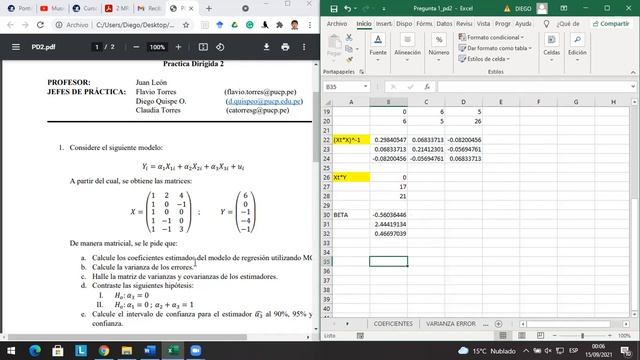The image size is (640, 360).
Task: Switch to the Vista ribbon tab
Action: (483, 24)
